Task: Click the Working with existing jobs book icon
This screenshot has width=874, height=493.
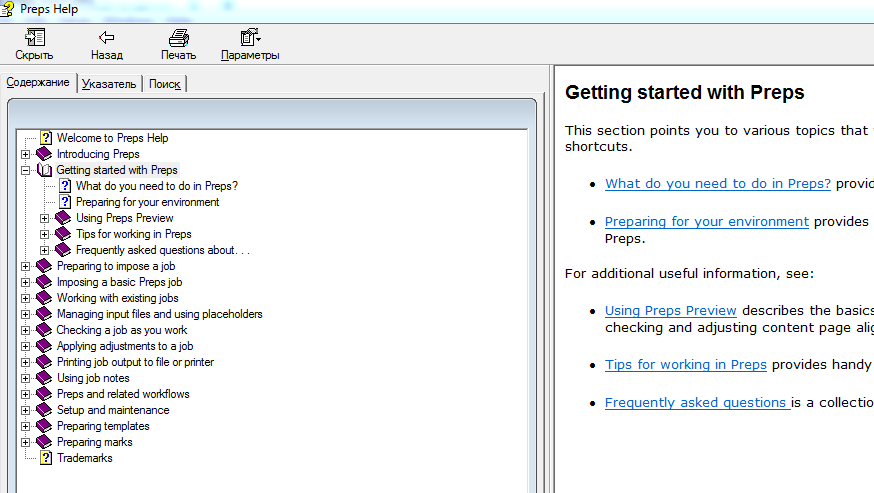Action: coord(44,298)
